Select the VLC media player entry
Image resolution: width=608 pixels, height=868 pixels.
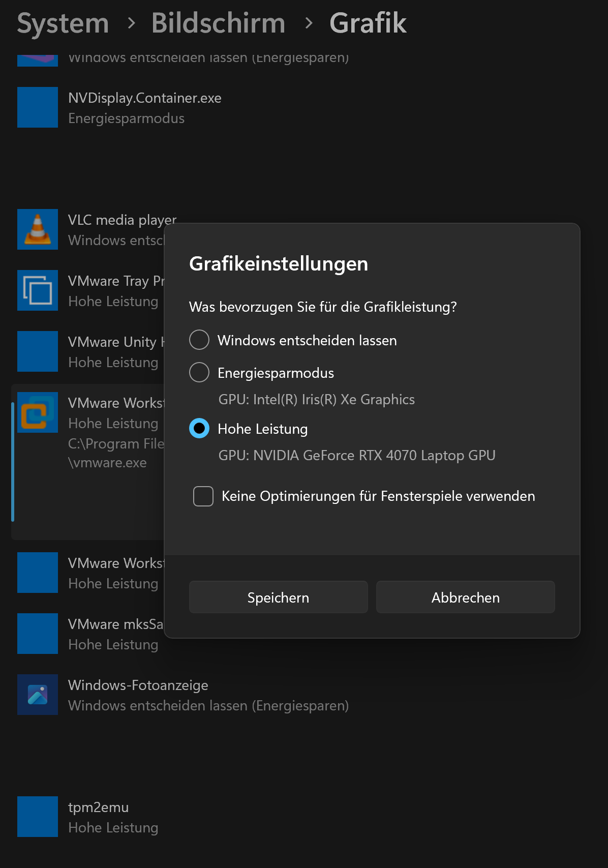87,229
